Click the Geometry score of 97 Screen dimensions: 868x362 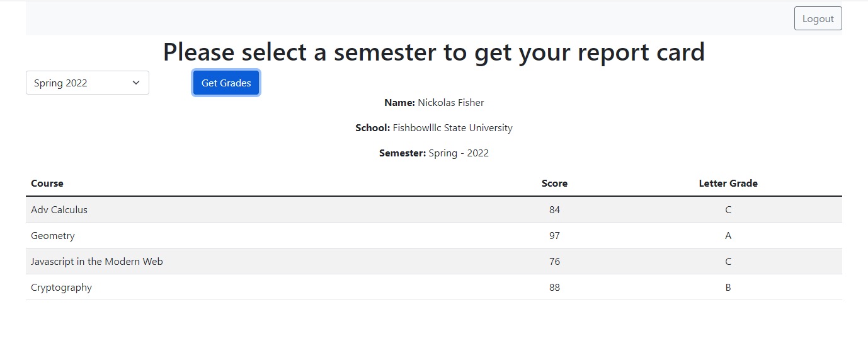pos(554,236)
